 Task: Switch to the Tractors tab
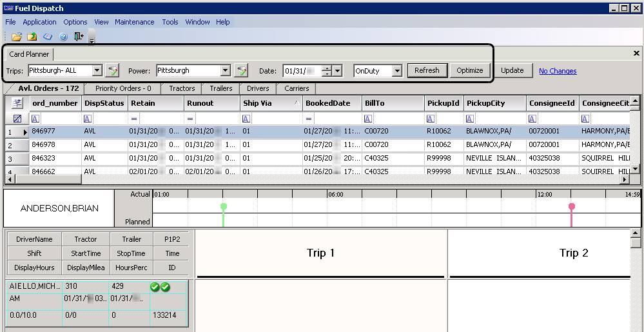tap(181, 88)
